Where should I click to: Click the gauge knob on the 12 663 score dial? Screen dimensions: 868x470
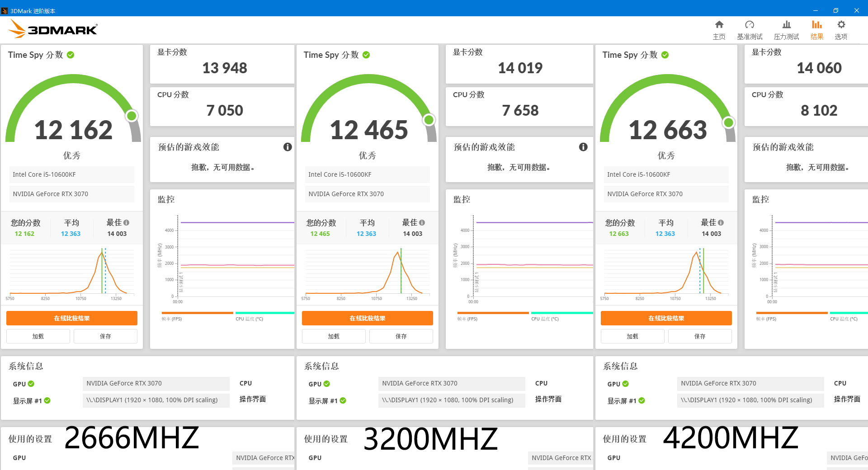click(x=728, y=122)
